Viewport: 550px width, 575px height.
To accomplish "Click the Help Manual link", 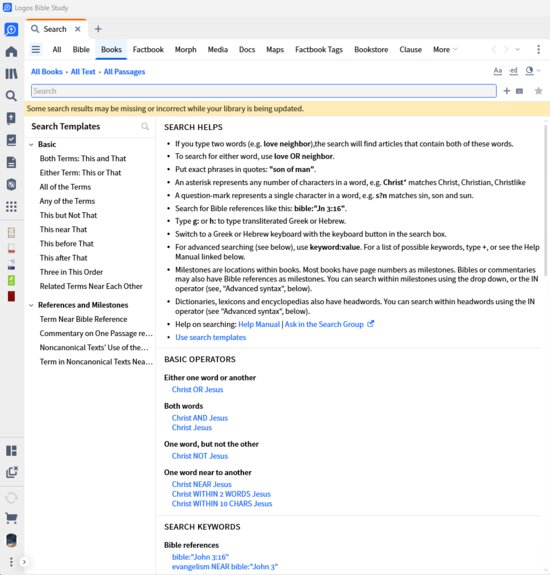I will pos(259,324).
